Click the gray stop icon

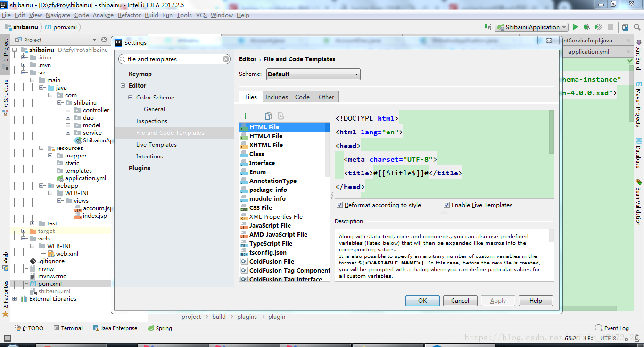[611, 27]
